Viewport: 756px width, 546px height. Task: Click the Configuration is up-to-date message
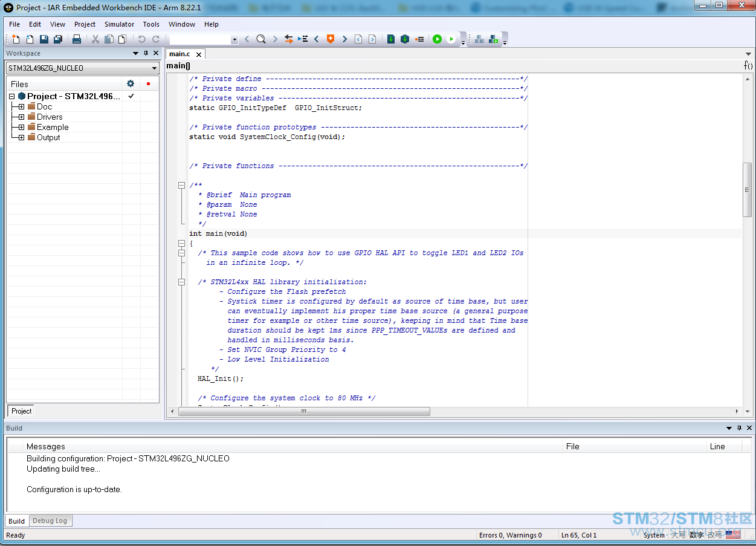(x=74, y=489)
